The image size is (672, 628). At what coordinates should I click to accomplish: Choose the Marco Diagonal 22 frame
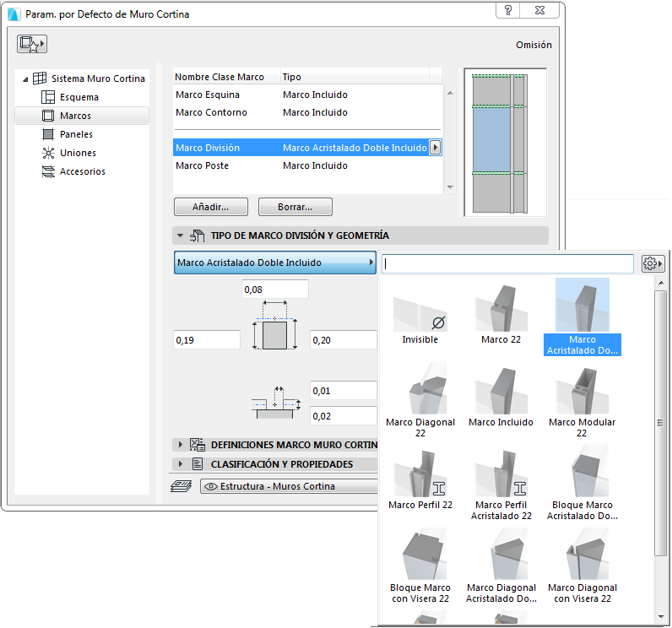[x=420, y=400]
